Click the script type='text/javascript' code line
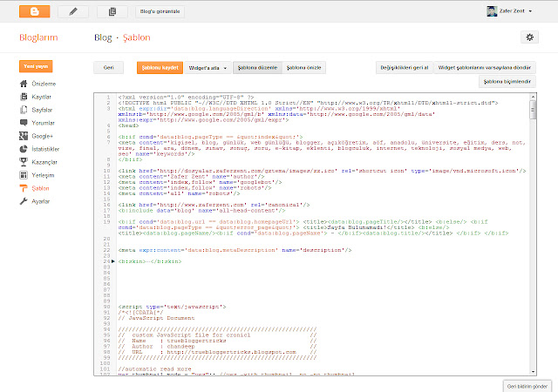This screenshot has height=392, width=558. tap(172, 307)
